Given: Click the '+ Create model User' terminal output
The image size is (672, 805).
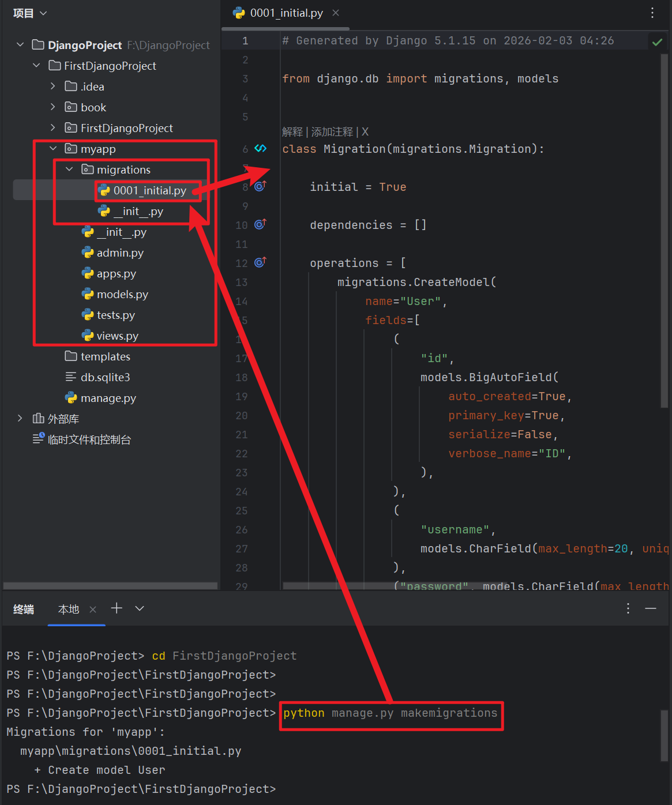Looking at the screenshot, I should coord(100,770).
